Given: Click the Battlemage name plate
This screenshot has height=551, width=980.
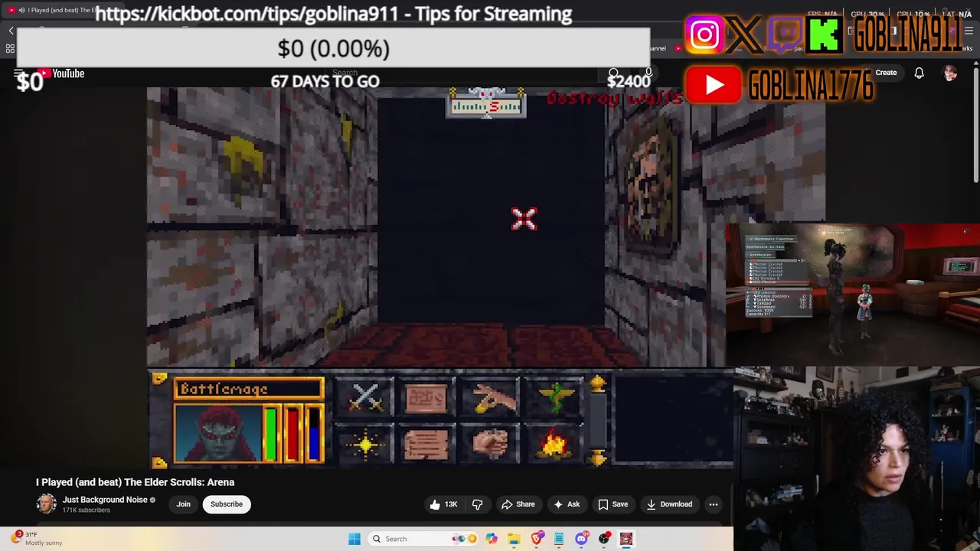Looking at the screenshot, I should point(248,389).
